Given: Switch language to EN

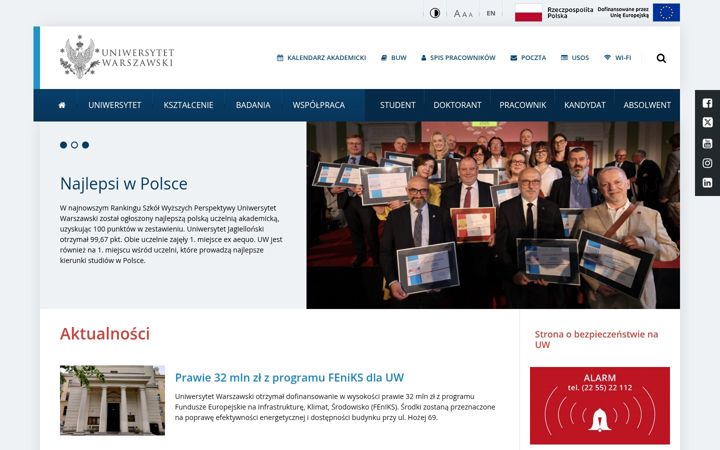Looking at the screenshot, I should pyautogui.click(x=491, y=13).
